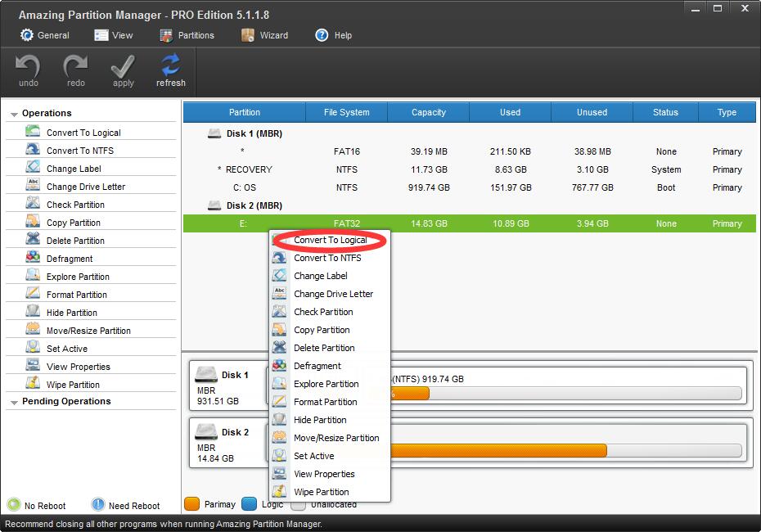Viewport: 761px width, 532px height.
Task: Click Convert To Logical icon in Operations panel
Action: pos(33,131)
